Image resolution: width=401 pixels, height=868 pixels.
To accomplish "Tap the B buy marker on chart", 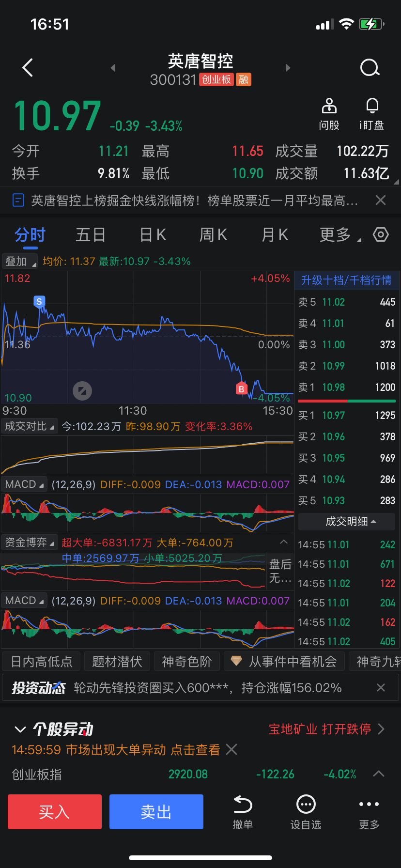I will (241, 388).
